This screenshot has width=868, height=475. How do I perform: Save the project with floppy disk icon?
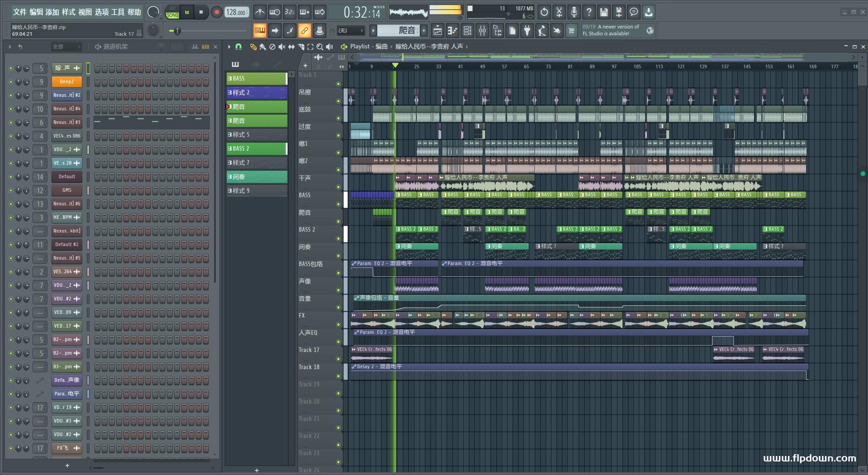coord(604,12)
